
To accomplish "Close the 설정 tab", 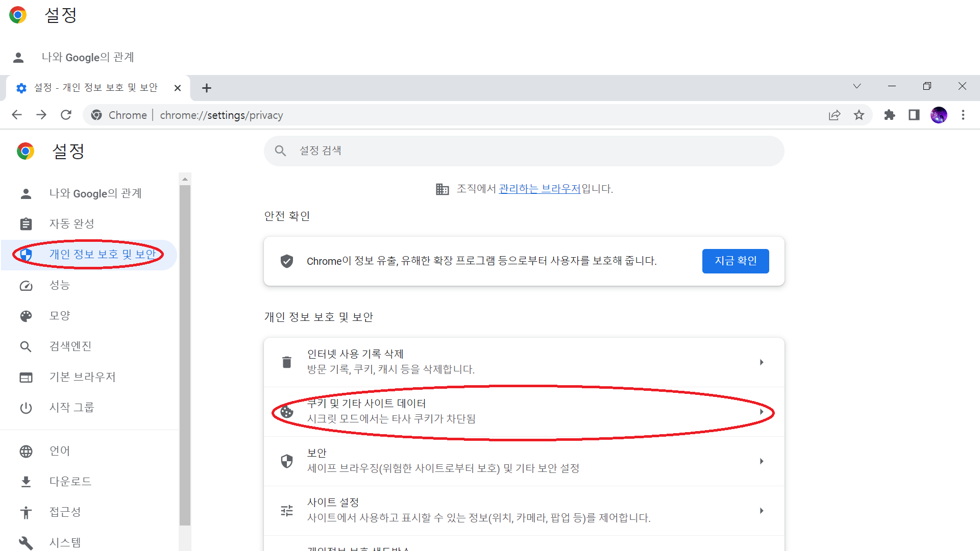I will click(178, 88).
